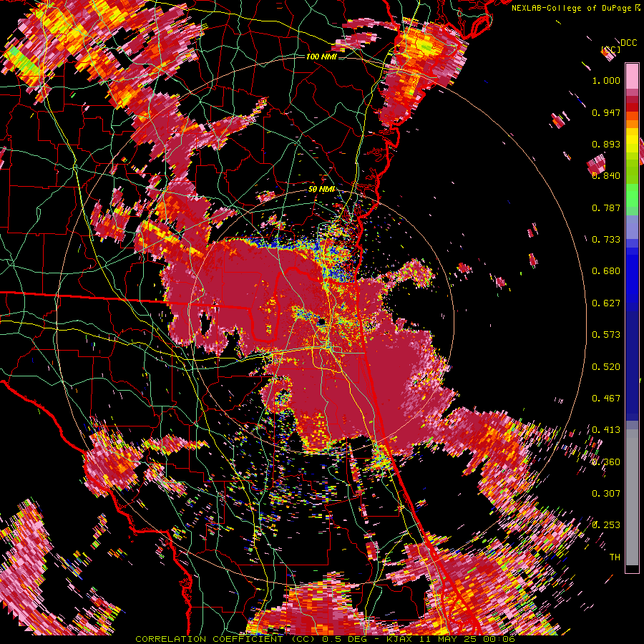Pick the black segment at color bar bottom

[632, 569]
